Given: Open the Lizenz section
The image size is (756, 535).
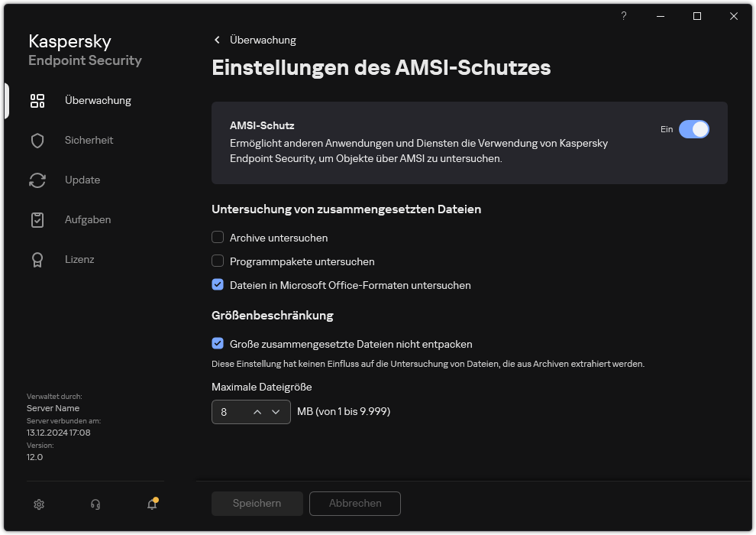Looking at the screenshot, I should (x=79, y=259).
